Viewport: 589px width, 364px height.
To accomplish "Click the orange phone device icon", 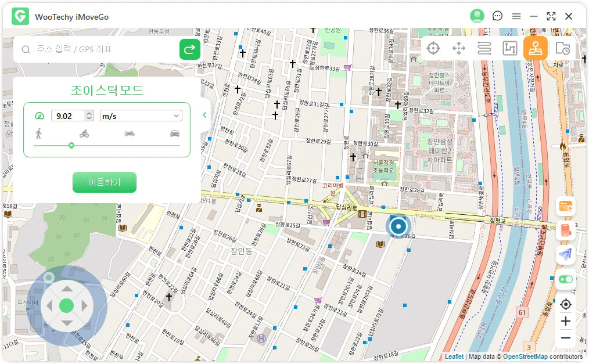I will tap(565, 230).
